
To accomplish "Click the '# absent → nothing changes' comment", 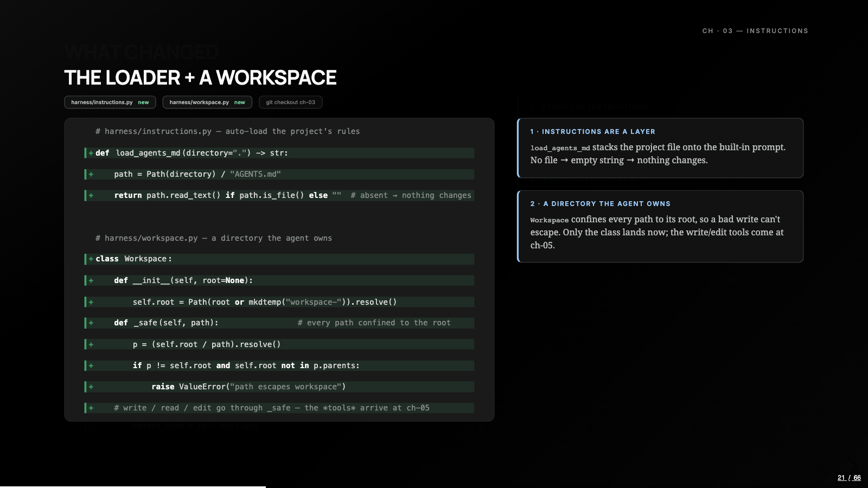I will (x=411, y=195).
